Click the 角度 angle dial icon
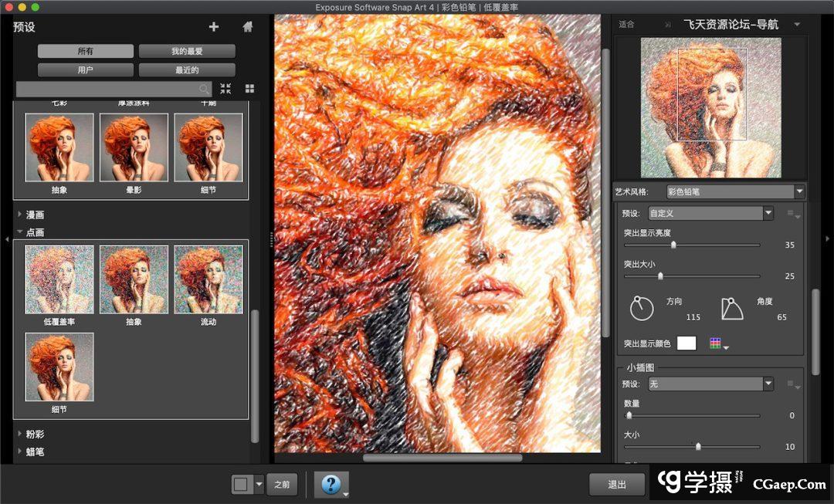The image size is (834, 504). pos(731,308)
